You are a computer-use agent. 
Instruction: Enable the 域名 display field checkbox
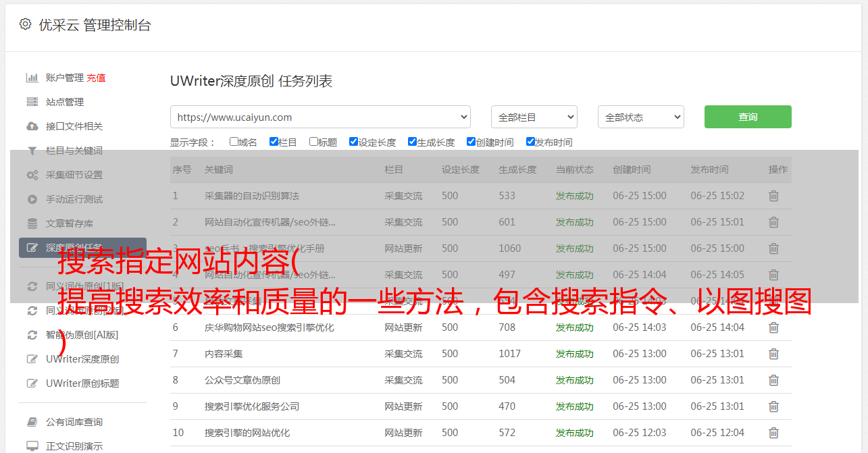coord(234,142)
